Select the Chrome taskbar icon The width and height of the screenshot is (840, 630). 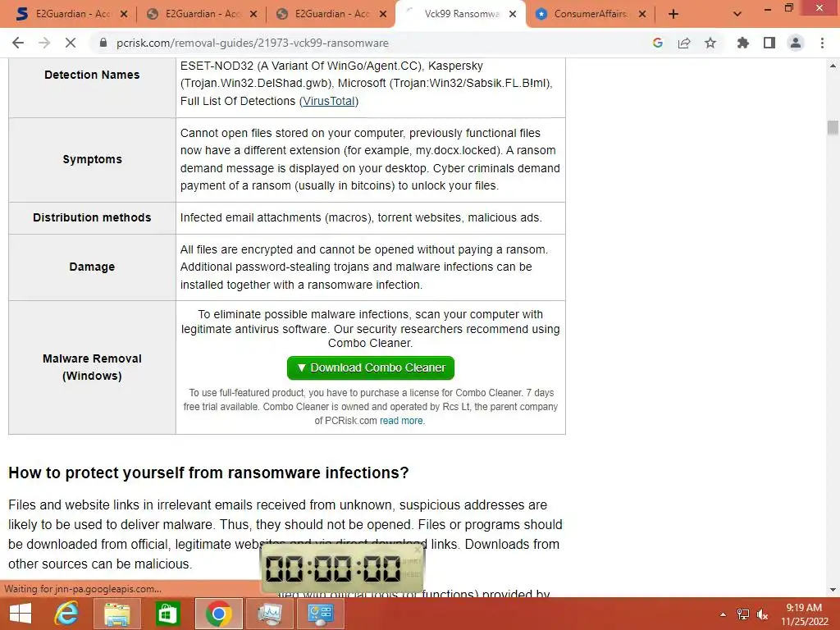[x=218, y=614]
